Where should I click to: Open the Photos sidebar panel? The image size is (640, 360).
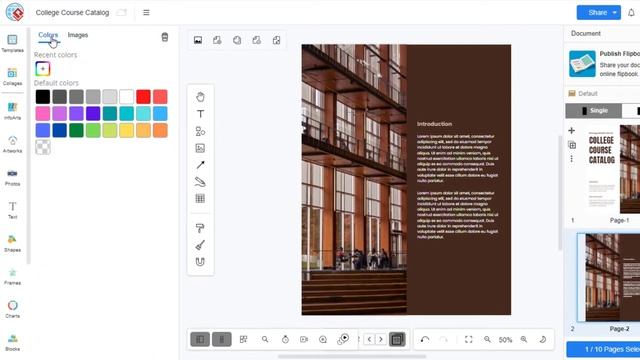coord(12,178)
